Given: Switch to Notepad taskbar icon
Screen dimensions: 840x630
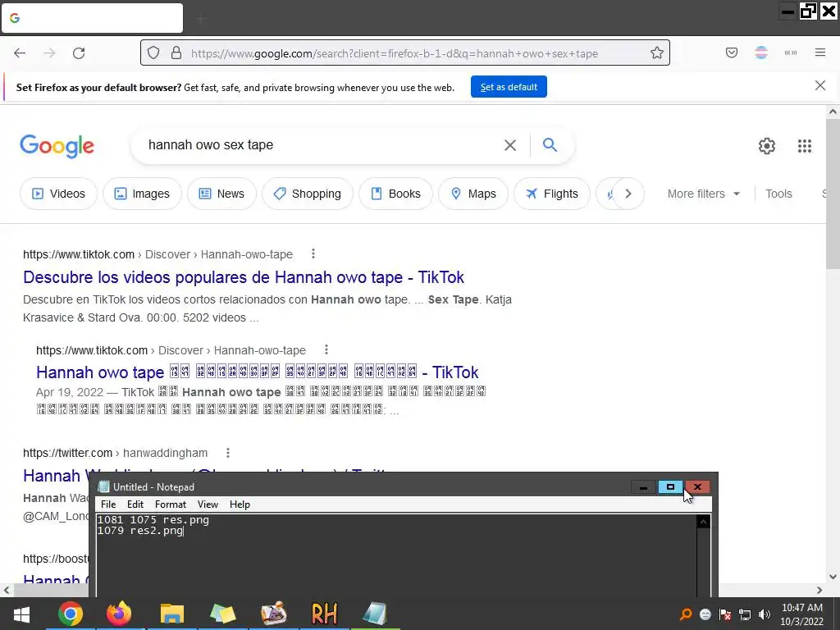Looking at the screenshot, I should (x=375, y=614).
